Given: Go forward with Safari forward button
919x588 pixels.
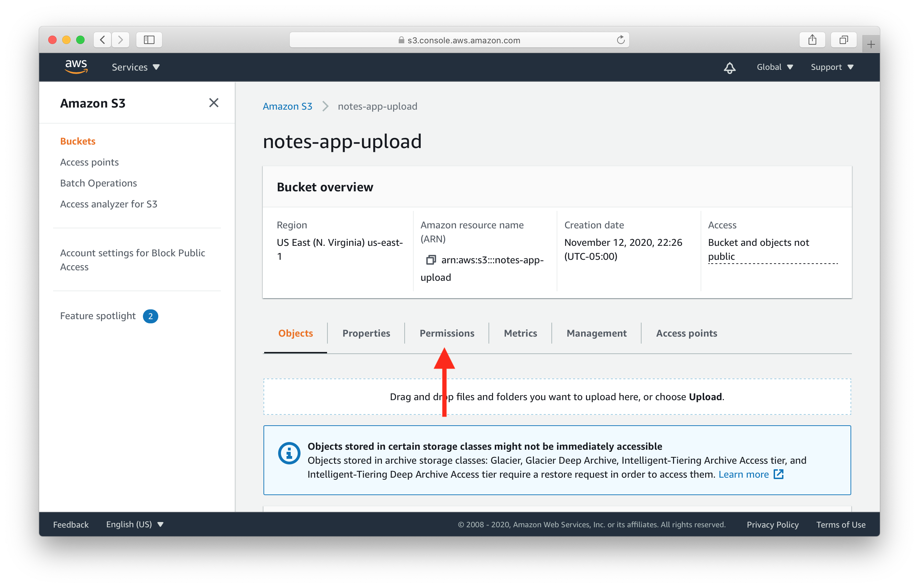Looking at the screenshot, I should click(x=120, y=40).
